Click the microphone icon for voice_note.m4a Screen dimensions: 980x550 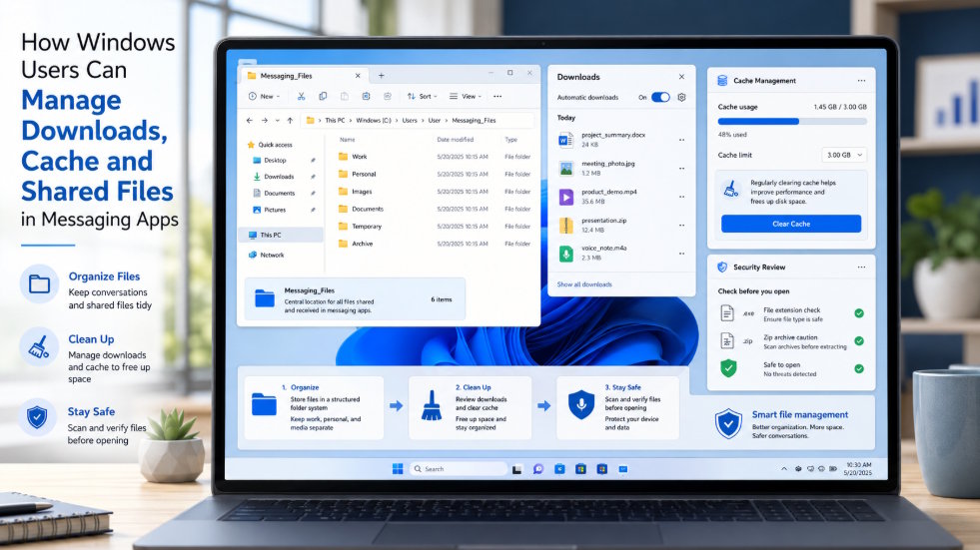coord(565,255)
